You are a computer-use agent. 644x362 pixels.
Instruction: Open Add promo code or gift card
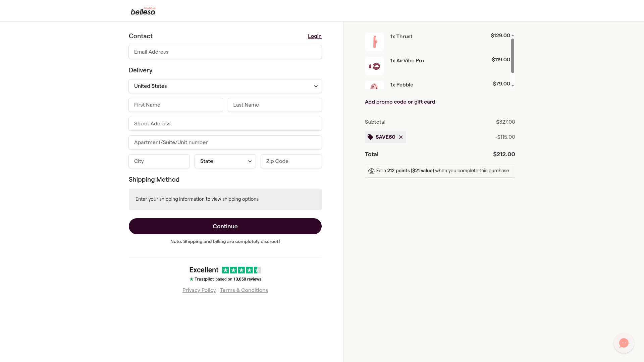400,102
